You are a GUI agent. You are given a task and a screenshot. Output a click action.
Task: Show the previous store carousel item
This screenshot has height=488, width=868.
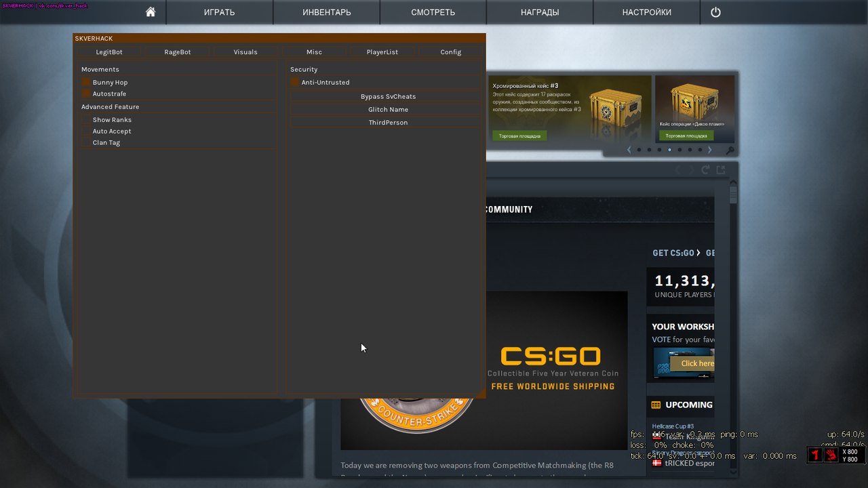pos(629,150)
